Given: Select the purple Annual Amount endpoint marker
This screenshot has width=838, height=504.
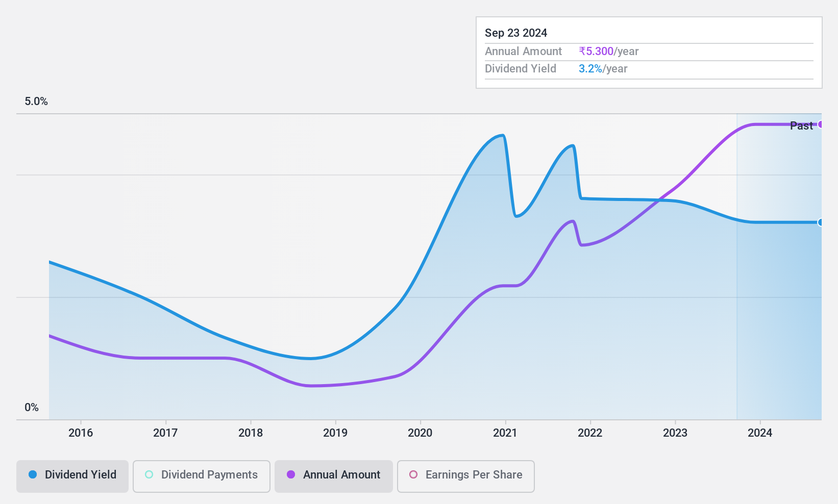Looking at the screenshot, I should 821,124.
